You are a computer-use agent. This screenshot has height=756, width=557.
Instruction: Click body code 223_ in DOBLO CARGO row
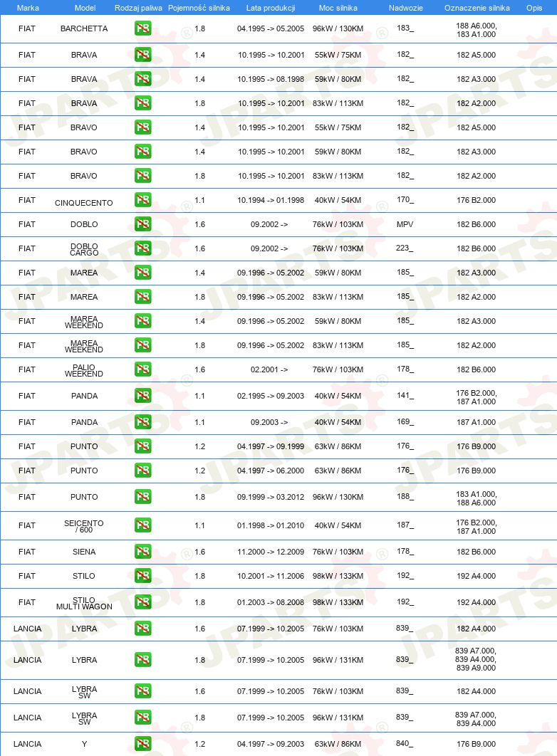tap(405, 248)
